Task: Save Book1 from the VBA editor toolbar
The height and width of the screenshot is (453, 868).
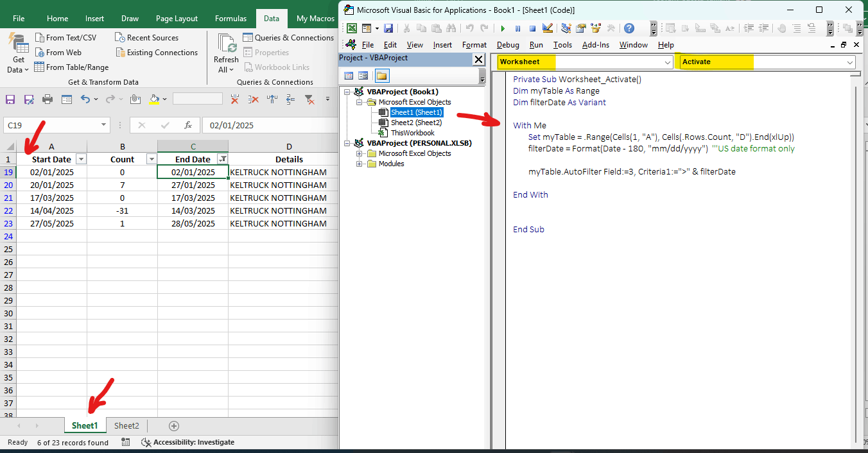Action: point(388,28)
